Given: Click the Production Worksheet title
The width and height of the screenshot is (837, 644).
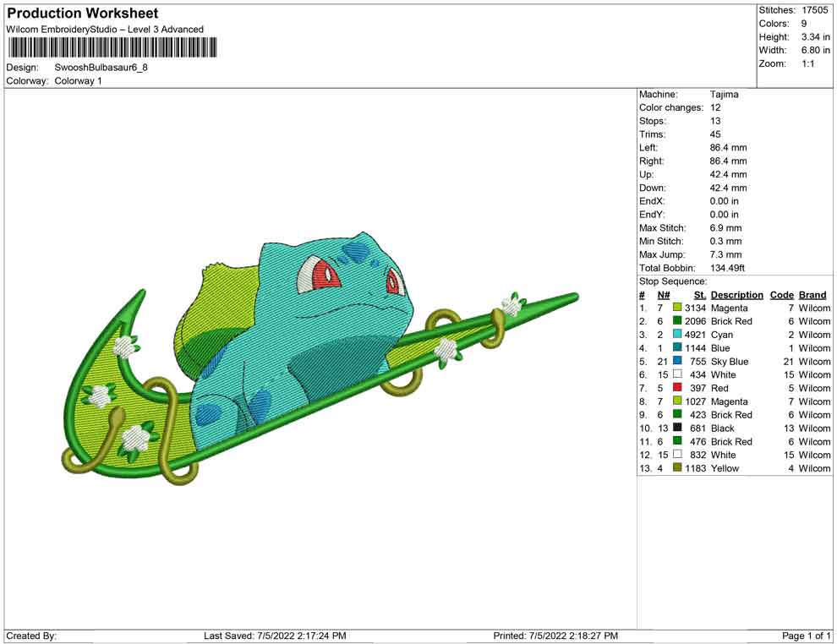Looking at the screenshot, I should [83, 14].
